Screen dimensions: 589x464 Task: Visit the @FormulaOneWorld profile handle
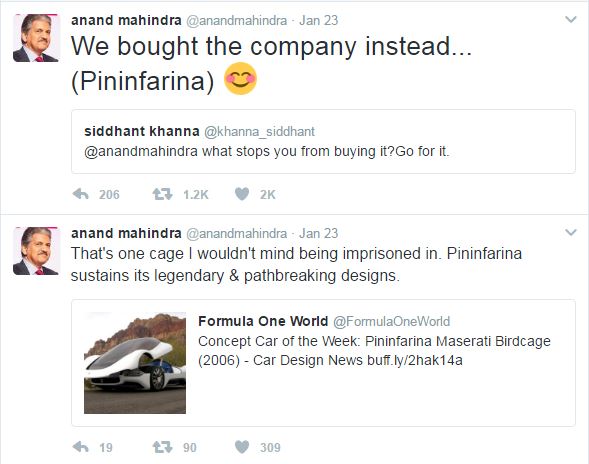click(x=391, y=321)
